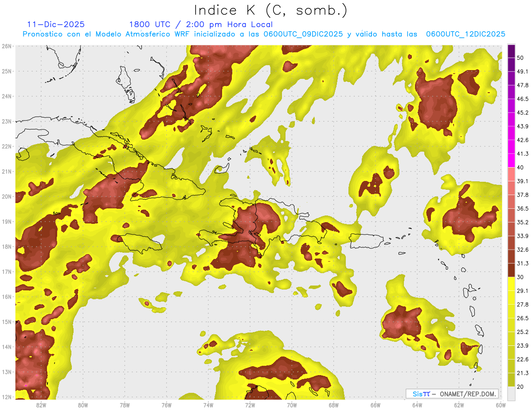Pick the bright magenta segment between 40 and 41.3
This screenshot has width=532, height=411.
tap(511, 160)
